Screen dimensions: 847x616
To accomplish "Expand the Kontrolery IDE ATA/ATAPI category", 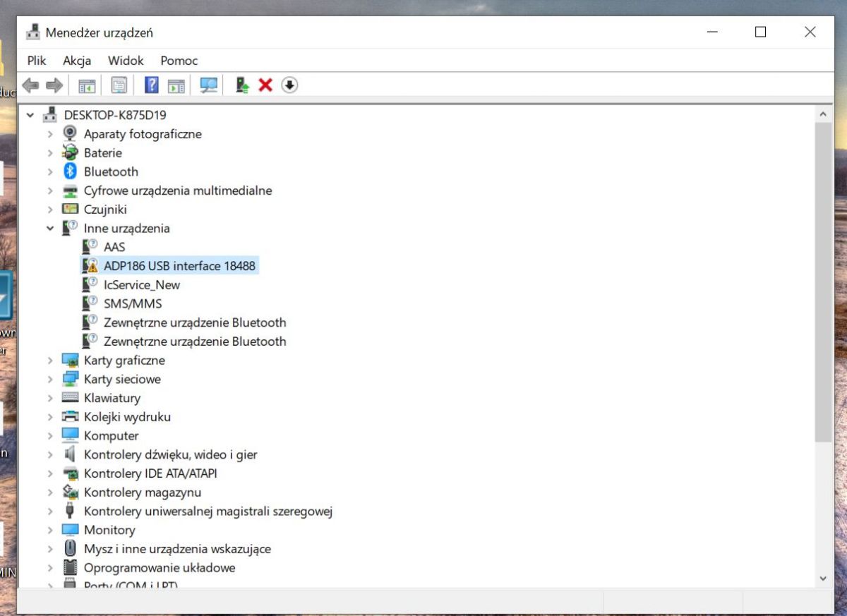I will click(50, 473).
